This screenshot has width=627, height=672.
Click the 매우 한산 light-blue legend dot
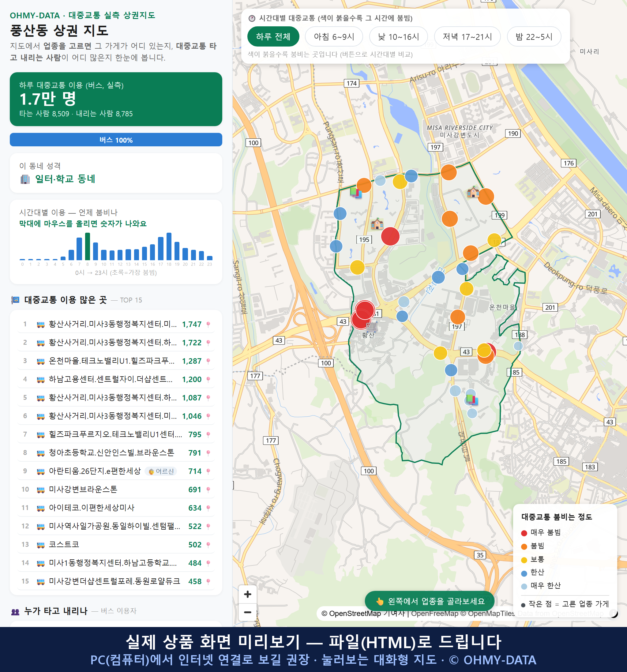[x=524, y=587]
